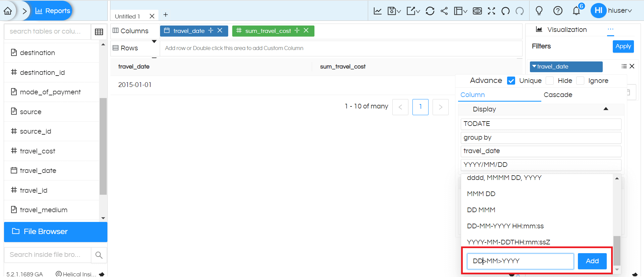
Task: Click the search tables or columns field
Action: point(47,32)
